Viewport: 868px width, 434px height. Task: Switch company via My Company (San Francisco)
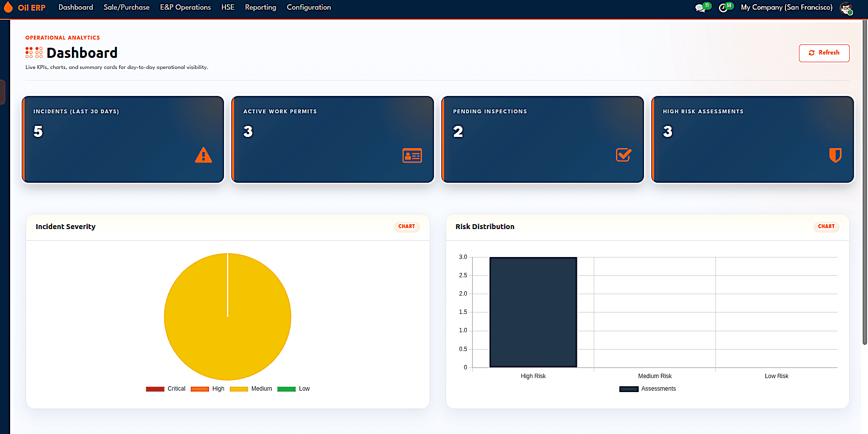(786, 7)
